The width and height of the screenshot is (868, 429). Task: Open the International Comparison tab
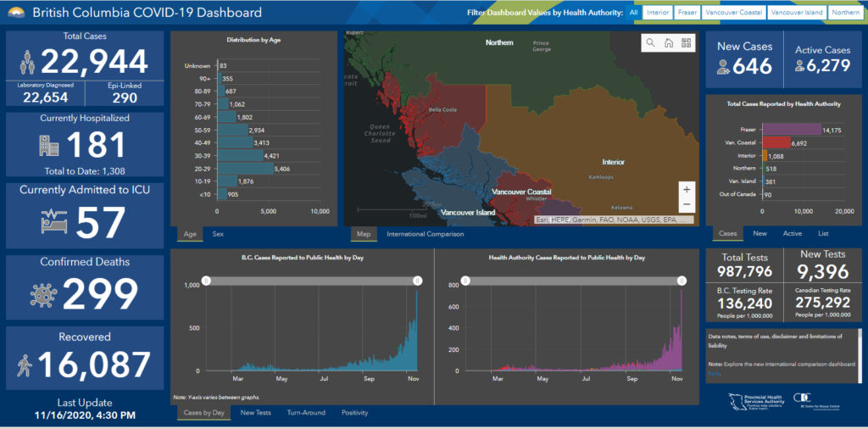[425, 234]
